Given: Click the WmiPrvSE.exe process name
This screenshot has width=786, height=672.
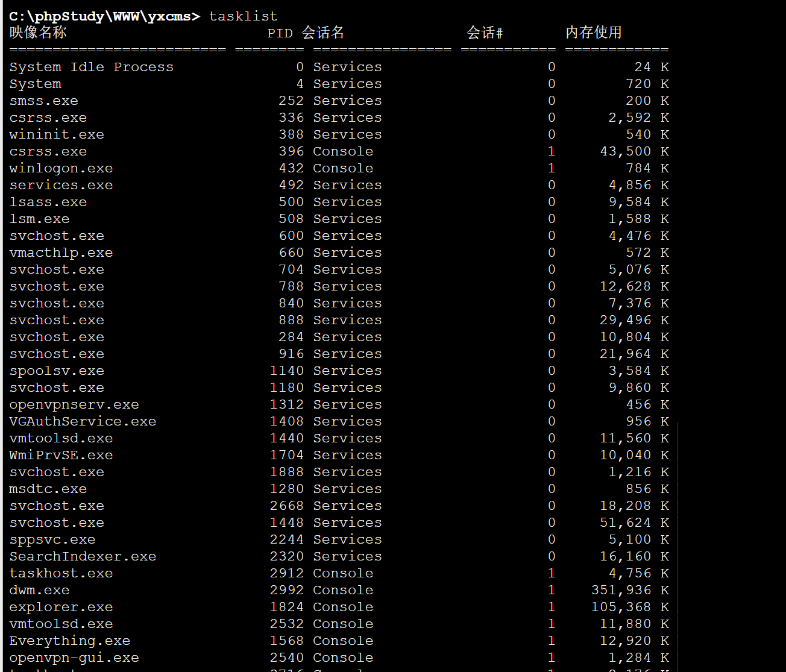Looking at the screenshot, I should (61, 455).
